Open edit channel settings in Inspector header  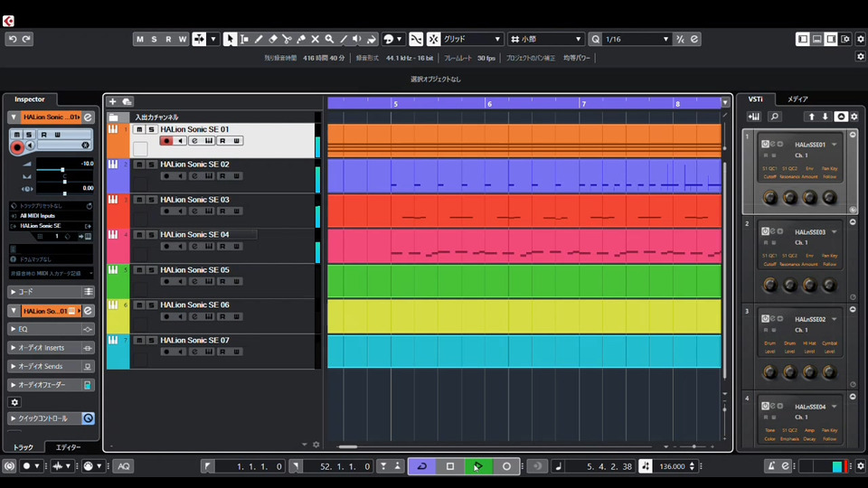(x=88, y=117)
